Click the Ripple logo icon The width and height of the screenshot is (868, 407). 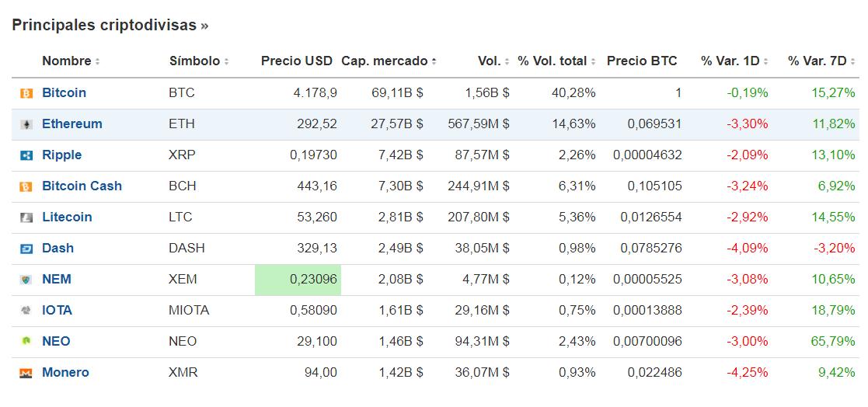26,155
